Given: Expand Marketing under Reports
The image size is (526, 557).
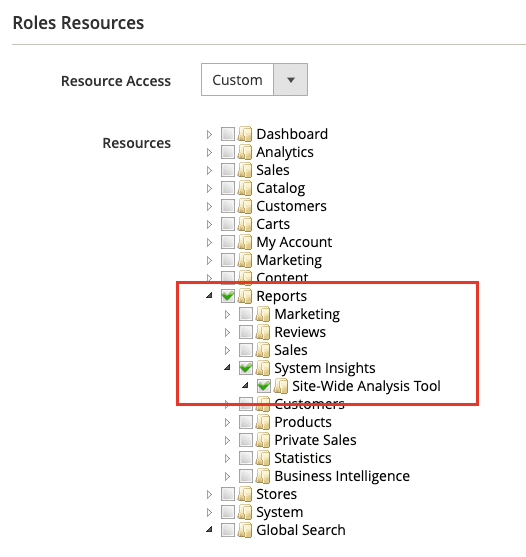Looking at the screenshot, I should pos(227,314).
